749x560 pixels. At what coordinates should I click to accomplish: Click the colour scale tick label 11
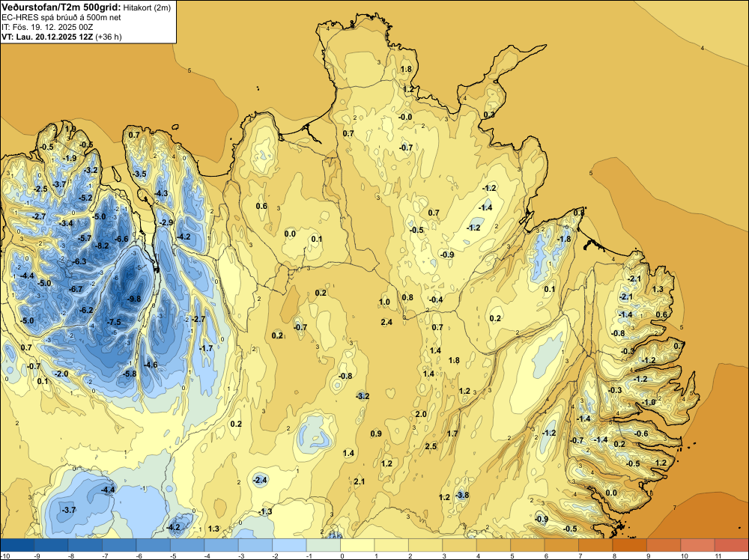point(718,556)
